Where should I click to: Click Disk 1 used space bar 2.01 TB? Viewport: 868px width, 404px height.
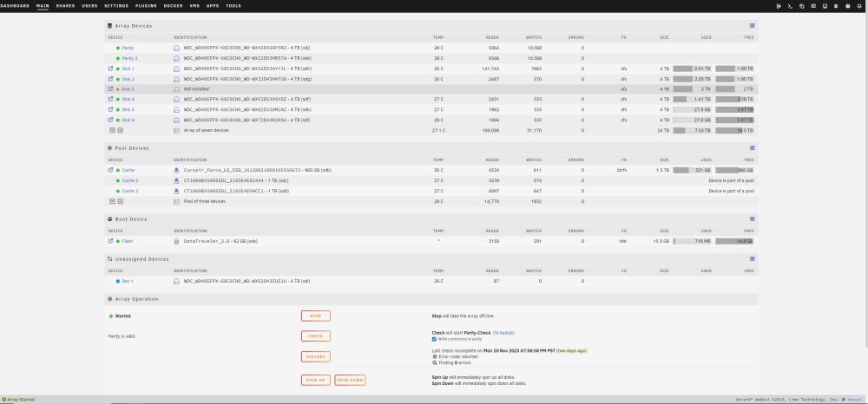(x=693, y=68)
